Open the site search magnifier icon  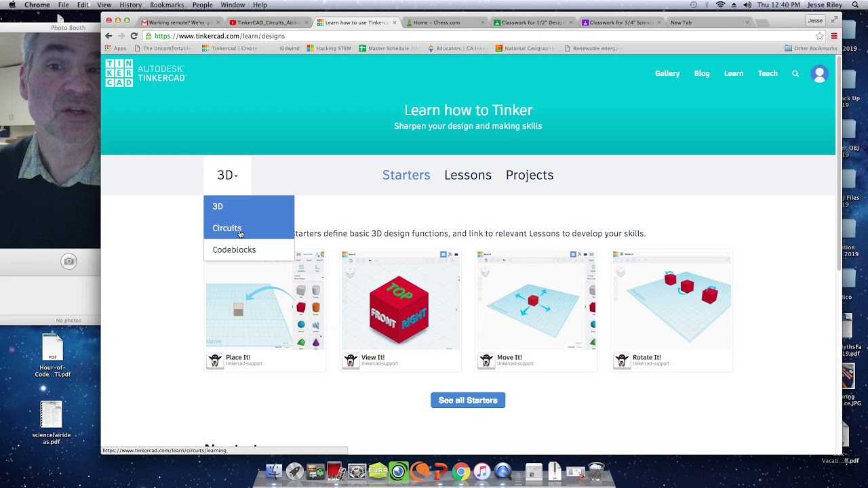coord(795,74)
